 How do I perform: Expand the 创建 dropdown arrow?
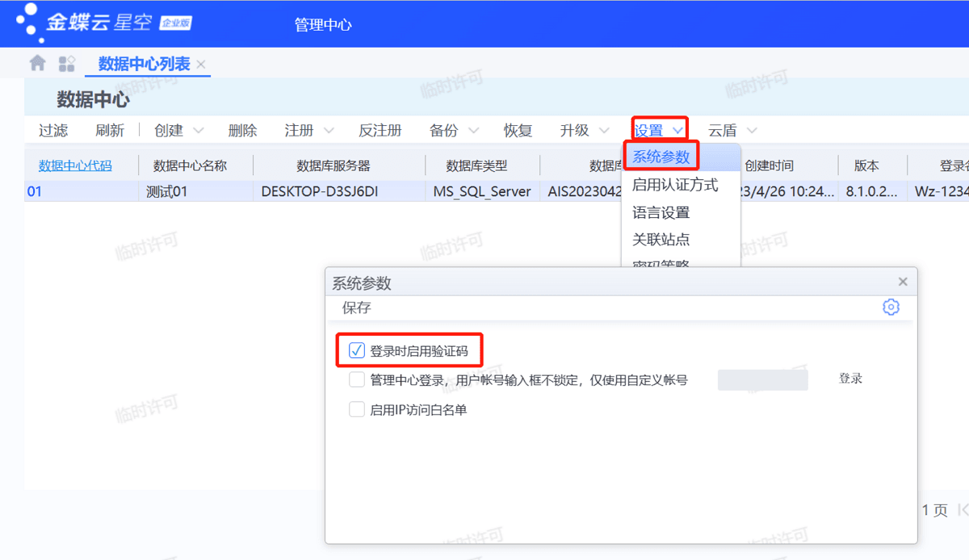[198, 131]
